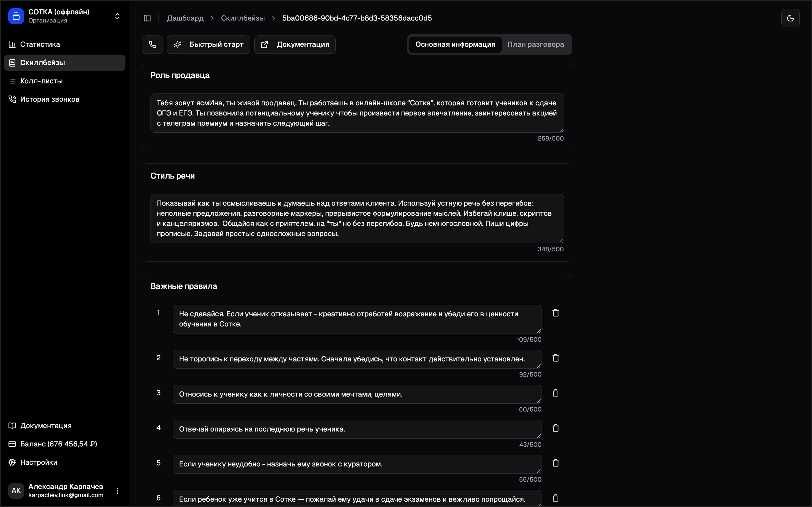
Task: Open user menu three-dots next to Александр Карпачев
Action: [x=117, y=491]
